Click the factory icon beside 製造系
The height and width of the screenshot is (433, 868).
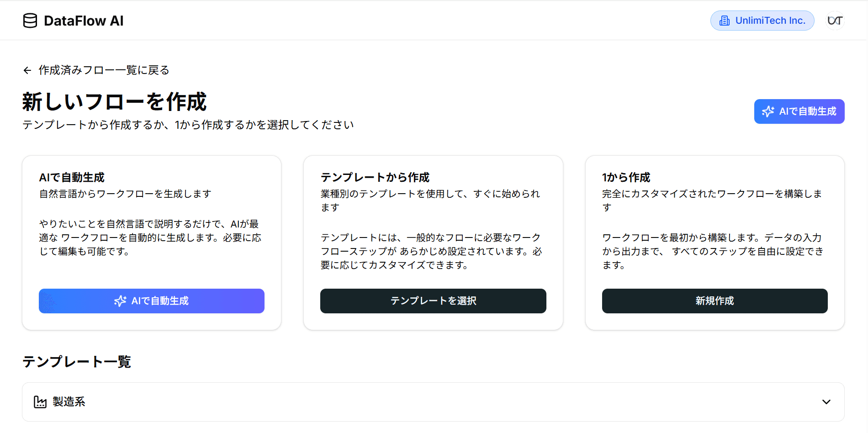tap(40, 402)
